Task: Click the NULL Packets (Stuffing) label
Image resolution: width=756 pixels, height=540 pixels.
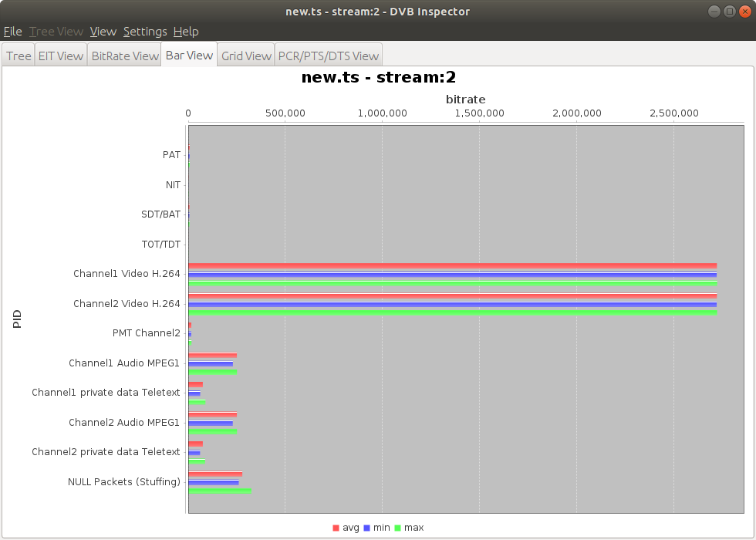Action: click(x=124, y=481)
